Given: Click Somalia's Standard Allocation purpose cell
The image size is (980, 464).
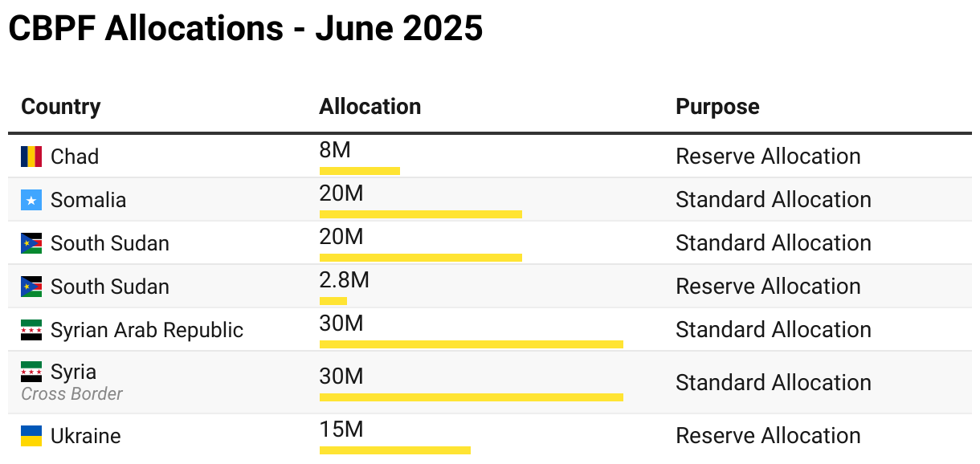Looking at the screenshot, I should (x=773, y=200).
